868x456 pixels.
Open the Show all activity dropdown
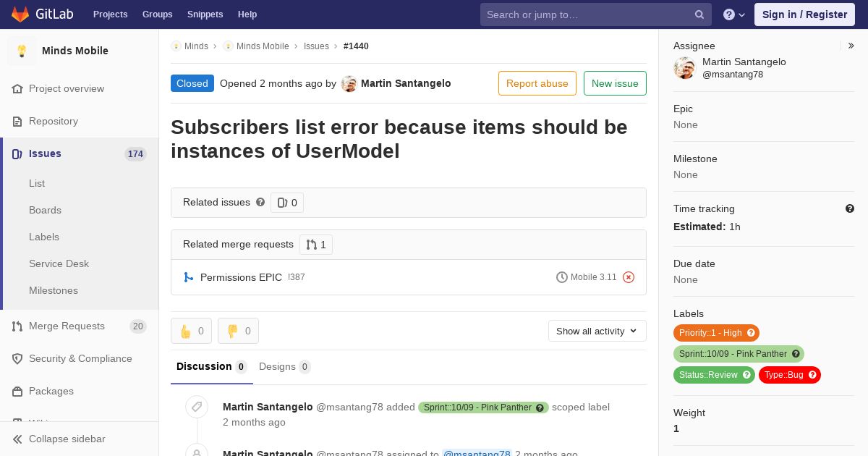click(x=597, y=331)
